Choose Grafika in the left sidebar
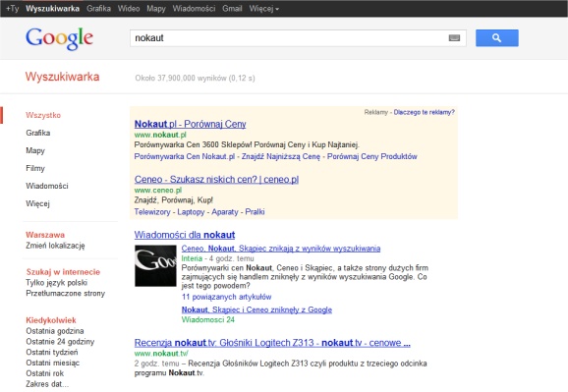Image resolution: width=568 pixels, height=392 pixels. pyautogui.click(x=38, y=133)
